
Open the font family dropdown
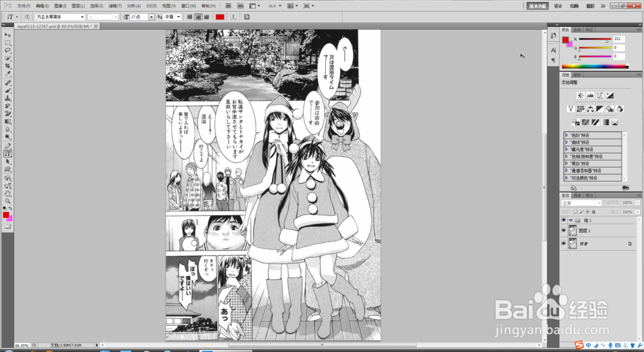[x=82, y=17]
